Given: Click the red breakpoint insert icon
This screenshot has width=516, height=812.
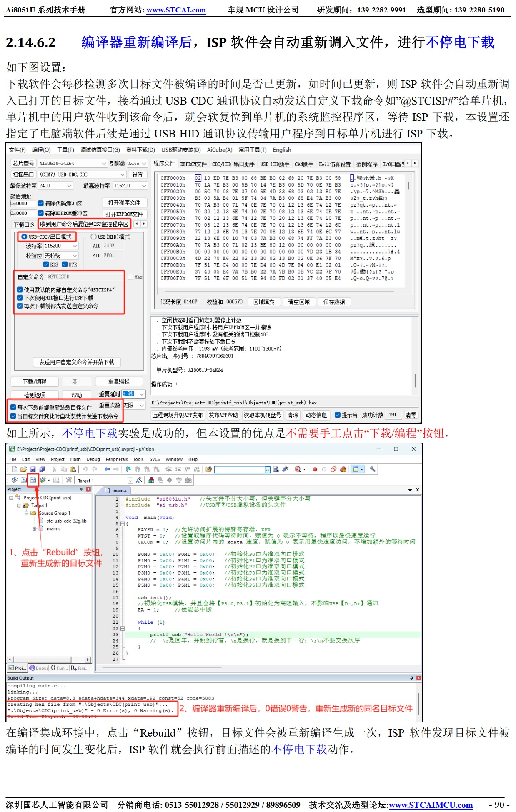Looking at the screenshot, I should (315, 469).
